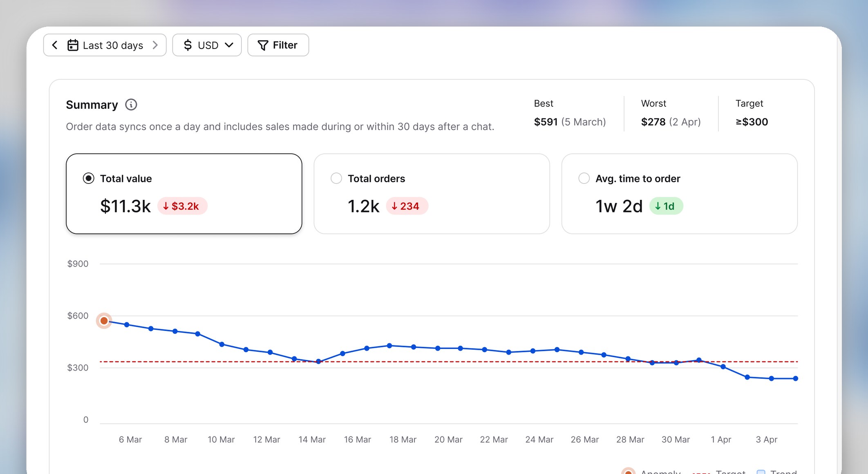Click the '$900' y-axis label
The height and width of the screenshot is (474, 868).
[x=78, y=264]
